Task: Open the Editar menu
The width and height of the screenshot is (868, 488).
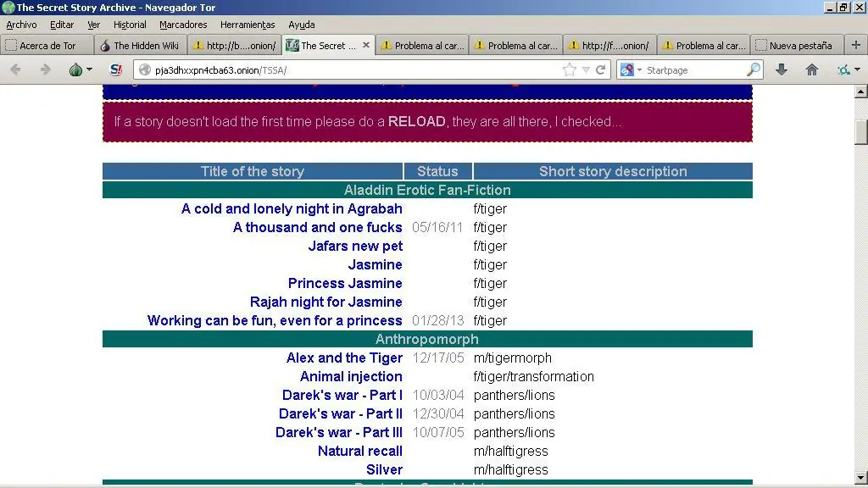Action: click(61, 25)
